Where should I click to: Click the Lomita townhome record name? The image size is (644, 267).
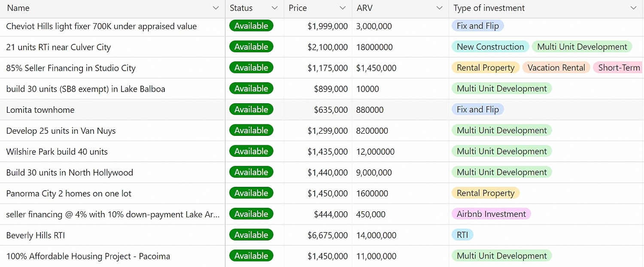[40, 110]
